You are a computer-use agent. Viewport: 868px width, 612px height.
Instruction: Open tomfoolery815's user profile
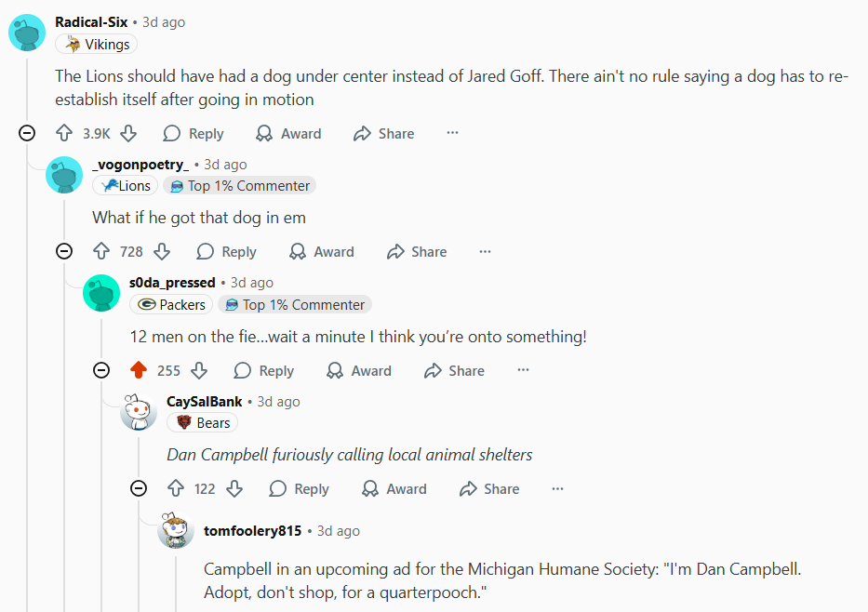pyautogui.click(x=252, y=530)
